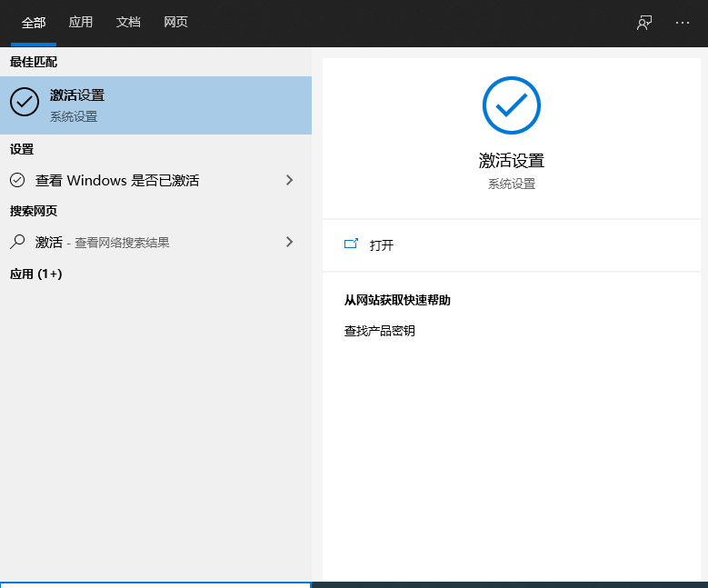Switch to the 应用 tab

(81, 23)
